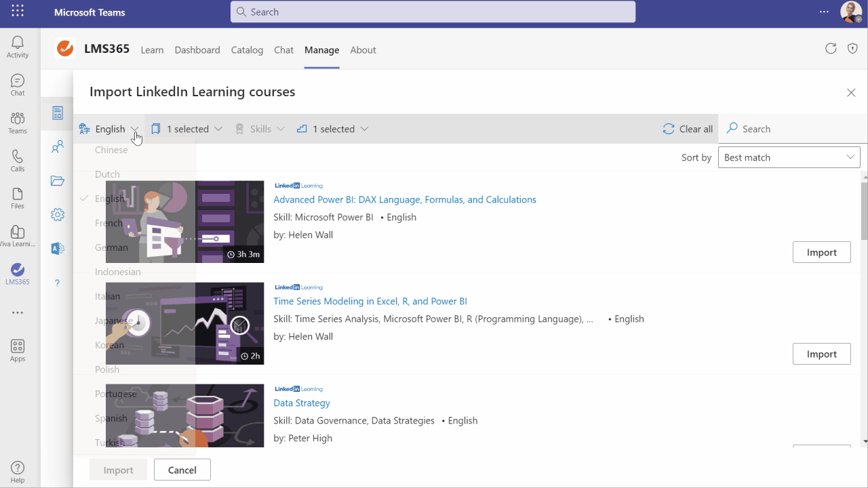Click the refresh icon in LMS365 header
The image size is (868, 488).
[x=831, y=48]
